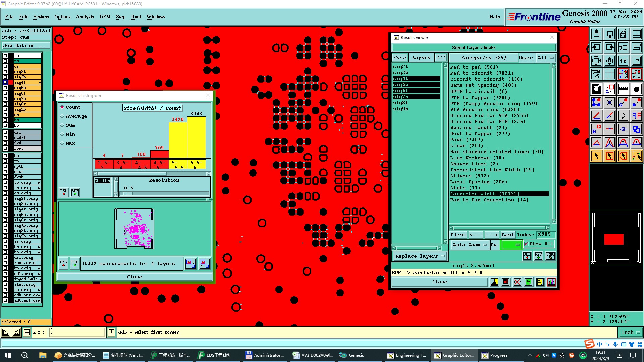Click the bar chart histogram icon in Results viewer
Screen dimensions: 644x362
coord(551,282)
